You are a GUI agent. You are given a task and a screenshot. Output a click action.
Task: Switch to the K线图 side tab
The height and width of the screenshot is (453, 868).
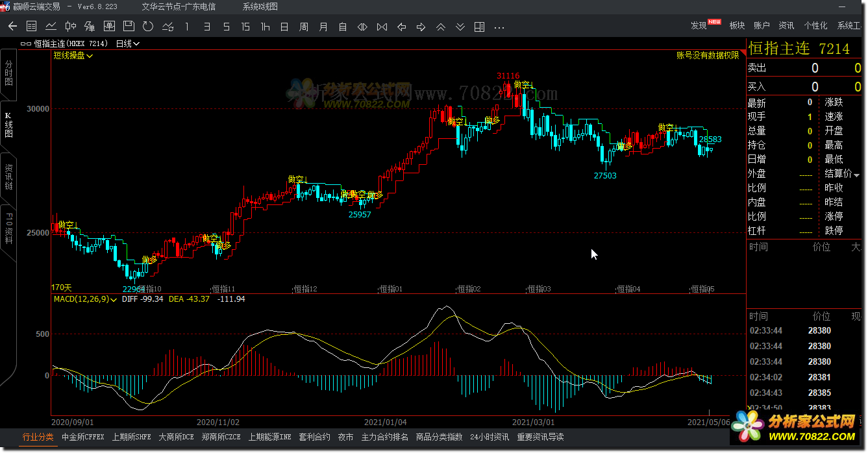tap(8, 125)
